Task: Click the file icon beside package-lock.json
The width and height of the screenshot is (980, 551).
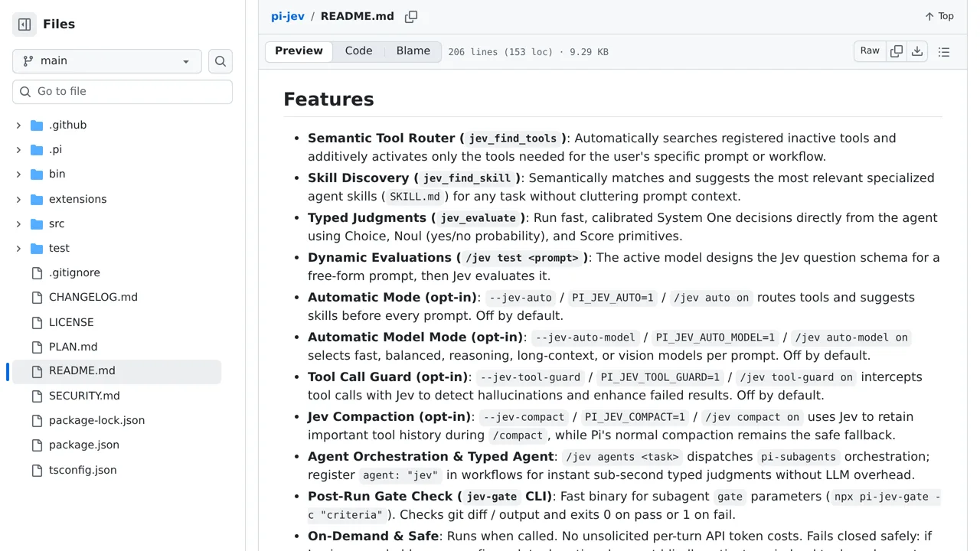Action: (37, 420)
